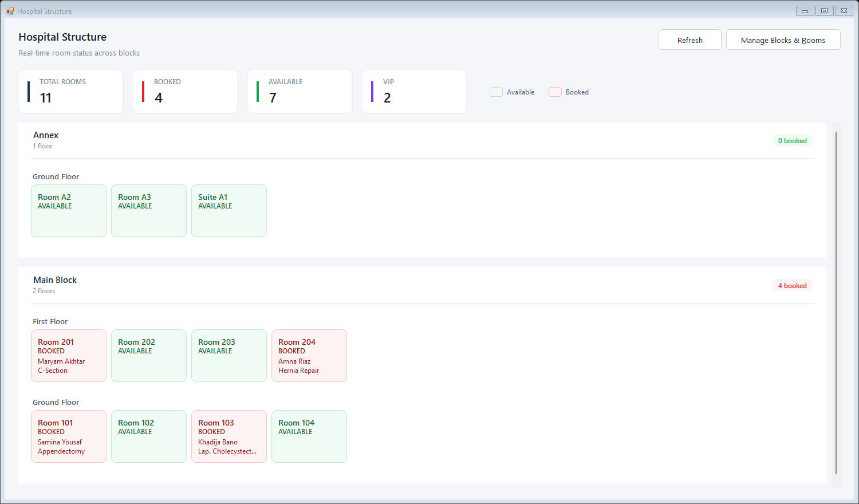
Task: Select the Room 104 card
Action: 309,436
